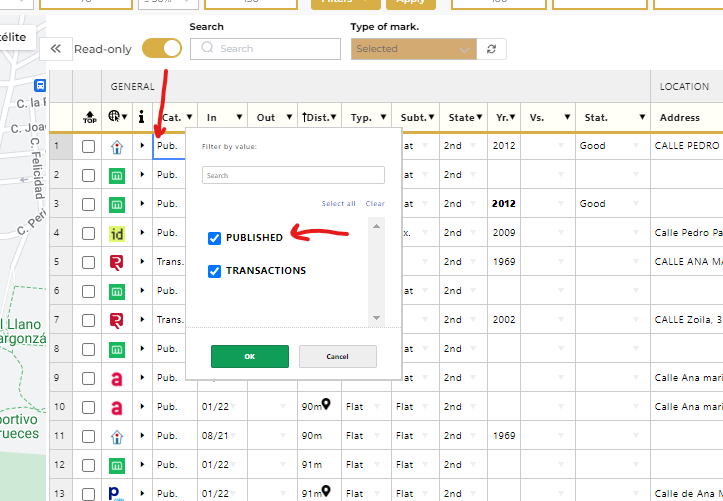Tick the selection checkbox in row 1
The width and height of the screenshot is (723, 501).
point(88,147)
